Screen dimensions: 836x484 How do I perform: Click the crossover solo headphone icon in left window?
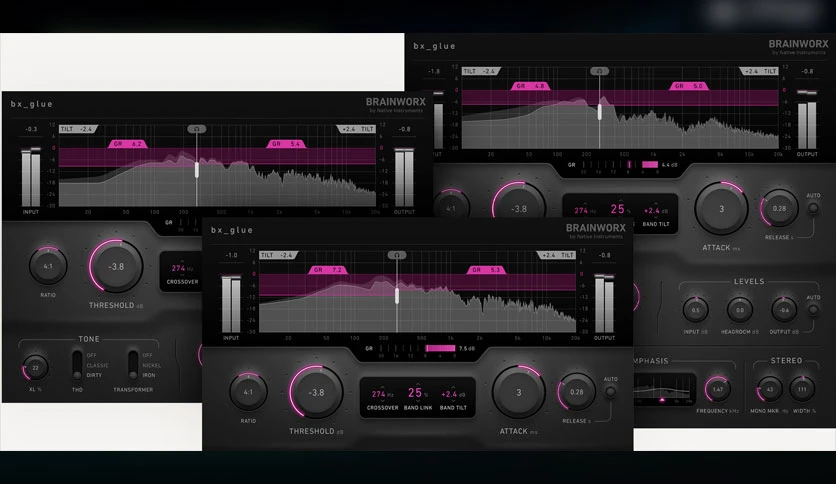[x=196, y=129]
